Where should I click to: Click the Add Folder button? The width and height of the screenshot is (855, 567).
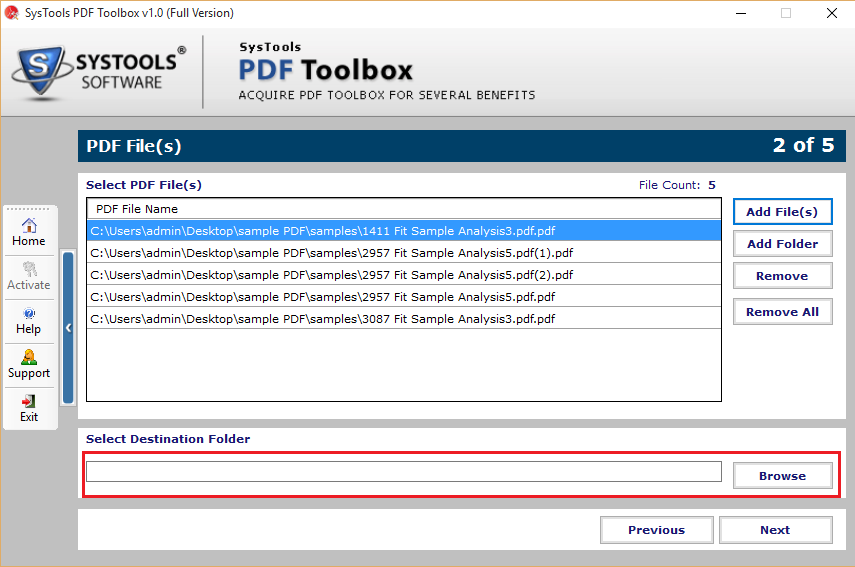coord(782,244)
